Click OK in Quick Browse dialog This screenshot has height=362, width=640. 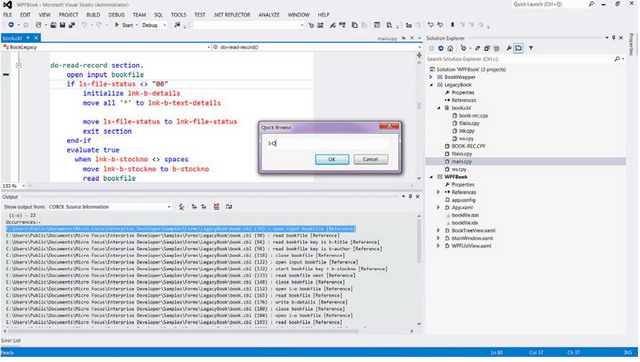(332, 160)
